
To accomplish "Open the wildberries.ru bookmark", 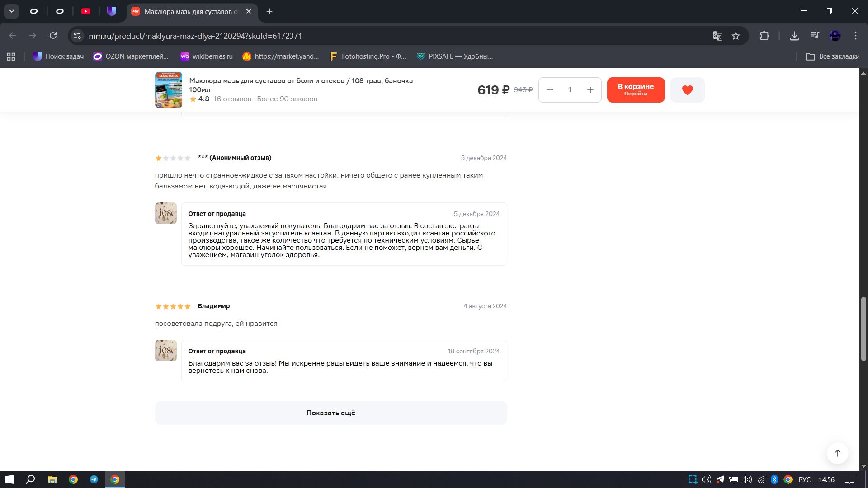I will (x=206, y=56).
